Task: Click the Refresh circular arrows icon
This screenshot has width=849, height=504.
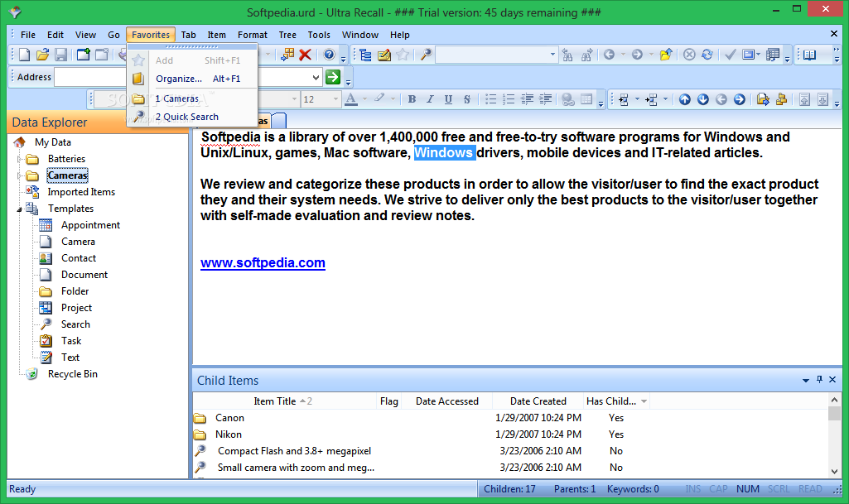Action: 707,55
